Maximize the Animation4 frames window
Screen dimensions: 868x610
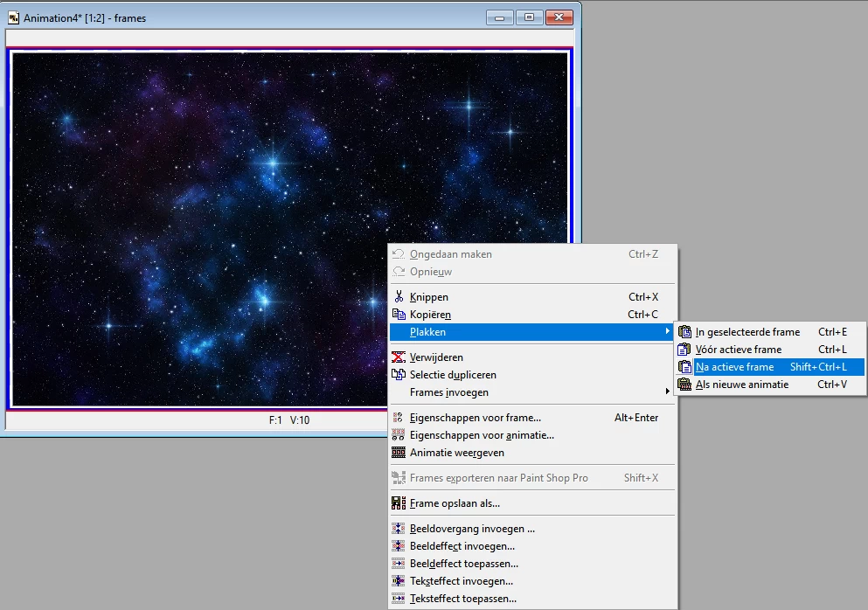point(529,17)
